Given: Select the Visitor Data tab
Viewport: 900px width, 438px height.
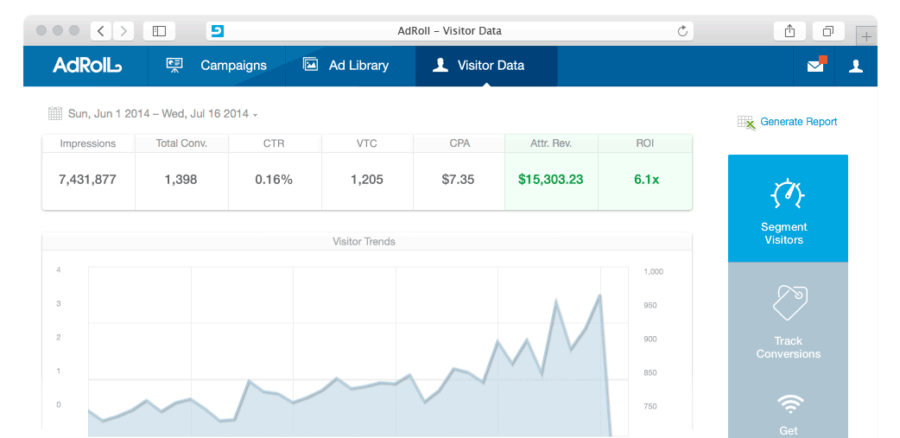Looking at the screenshot, I should point(487,65).
